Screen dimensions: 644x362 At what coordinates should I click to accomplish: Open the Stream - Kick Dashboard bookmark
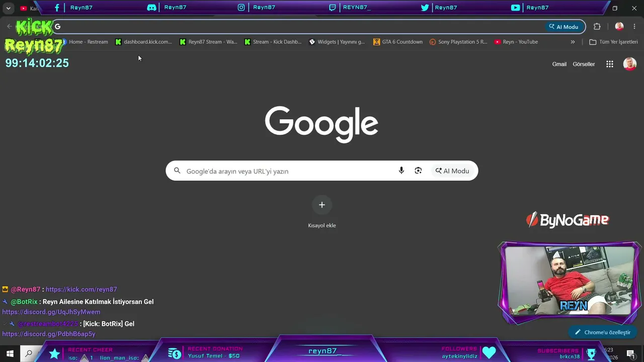(273, 42)
